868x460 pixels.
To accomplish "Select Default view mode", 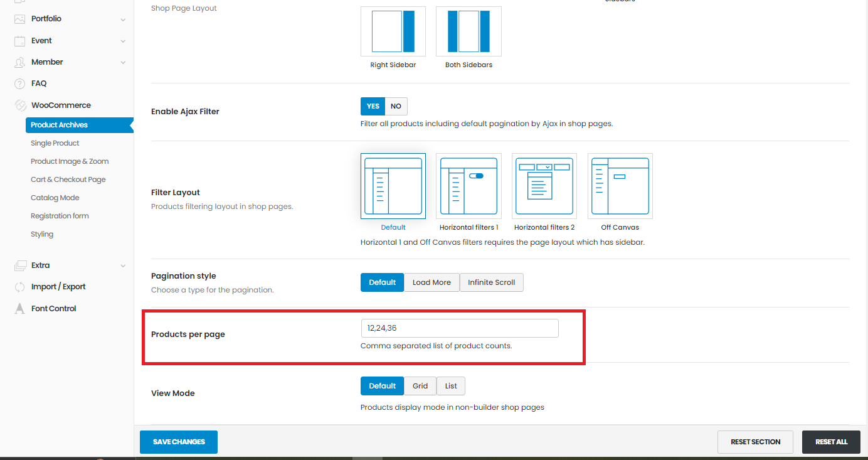I will tap(382, 386).
